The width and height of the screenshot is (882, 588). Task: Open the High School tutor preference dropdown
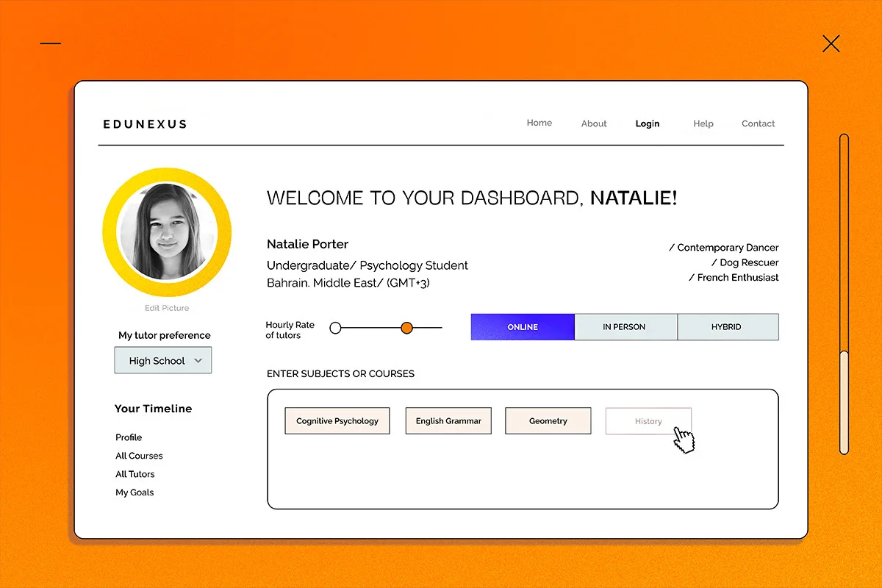[163, 361]
